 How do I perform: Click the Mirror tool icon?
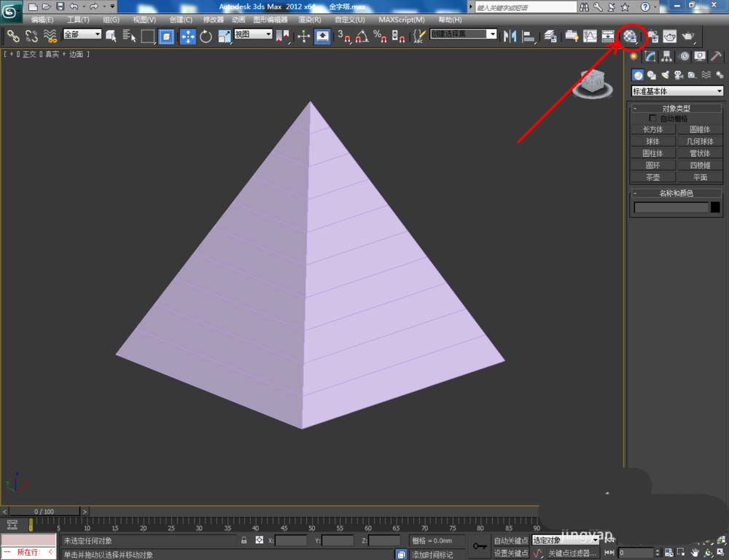510,36
